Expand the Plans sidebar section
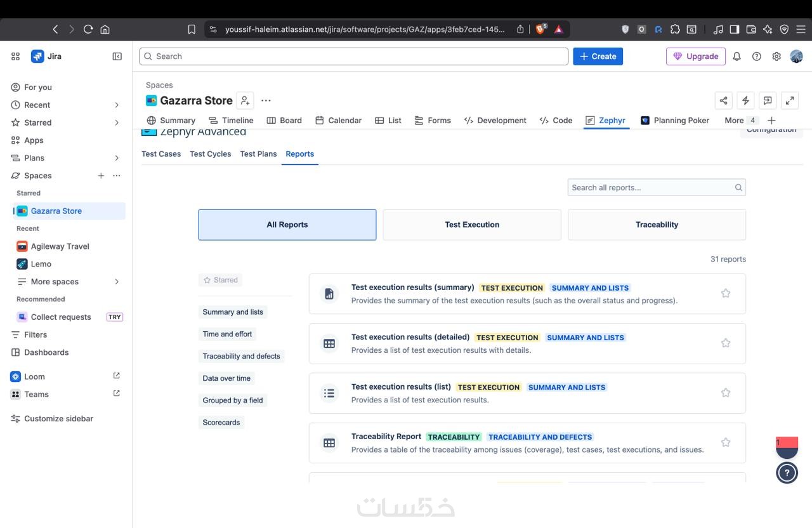Viewport: 812px width, 528px height. point(117,158)
